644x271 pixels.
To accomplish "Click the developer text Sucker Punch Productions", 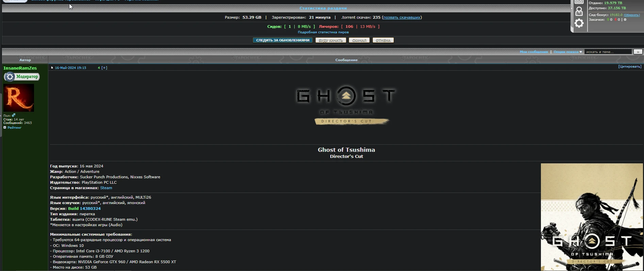I will pos(104,177).
